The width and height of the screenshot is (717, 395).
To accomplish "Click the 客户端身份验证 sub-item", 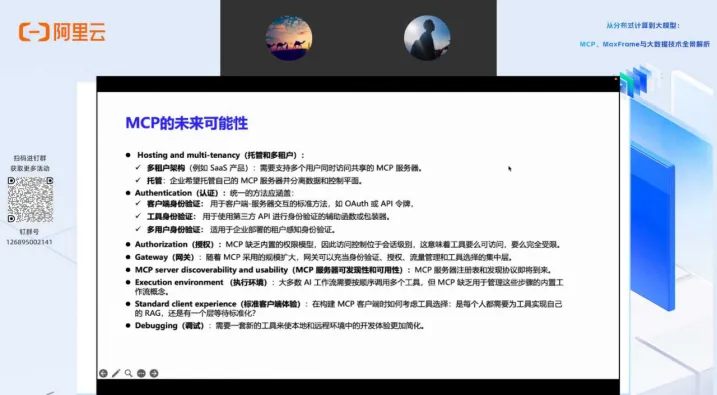I will (x=275, y=204).
